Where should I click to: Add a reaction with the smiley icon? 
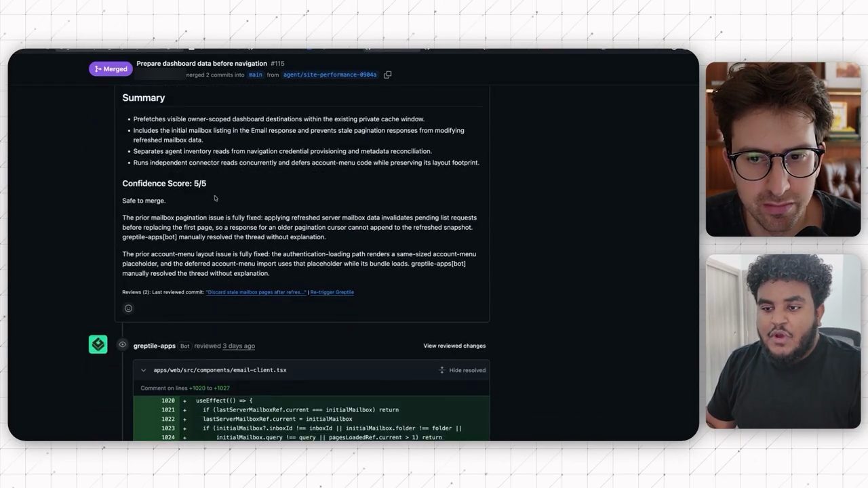click(x=128, y=308)
